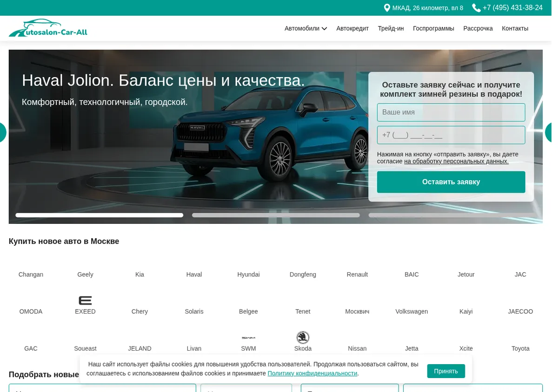
Task: Select the Skoda brand logo
Action: pos(303,338)
